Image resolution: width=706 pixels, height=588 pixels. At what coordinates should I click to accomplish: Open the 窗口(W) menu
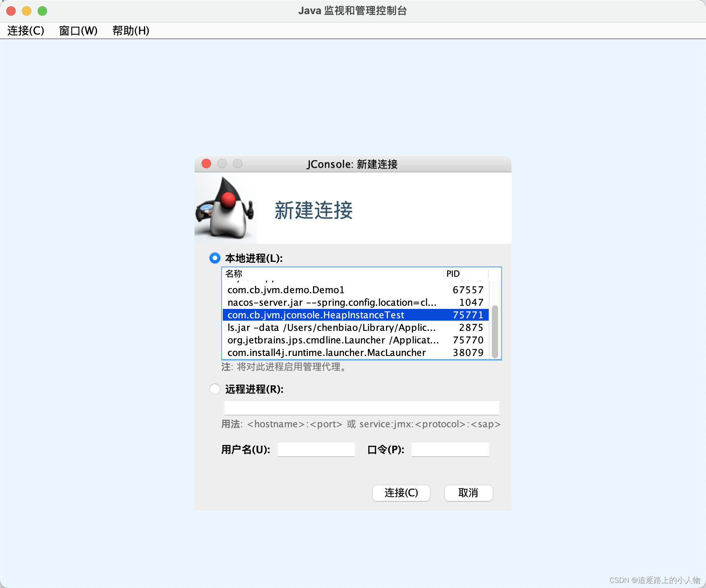tap(78, 31)
